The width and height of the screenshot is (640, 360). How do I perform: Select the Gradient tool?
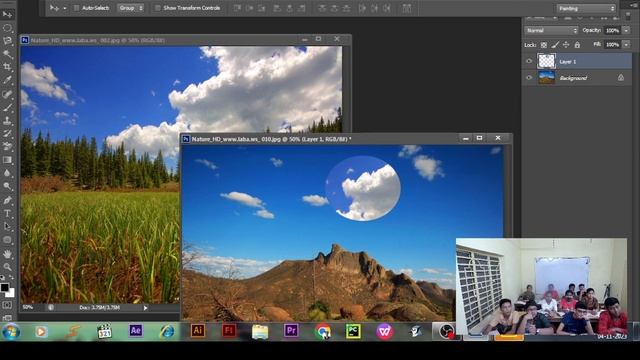(7, 160)
